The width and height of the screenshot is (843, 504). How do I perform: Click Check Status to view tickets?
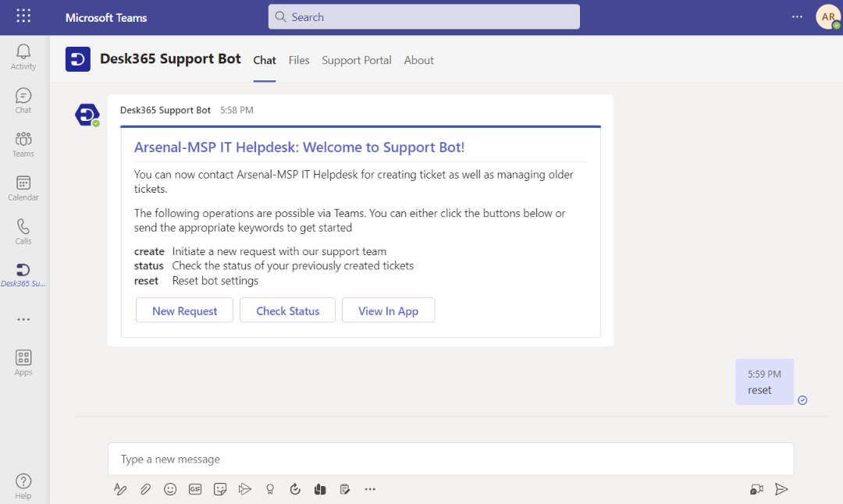coord(287,310)
